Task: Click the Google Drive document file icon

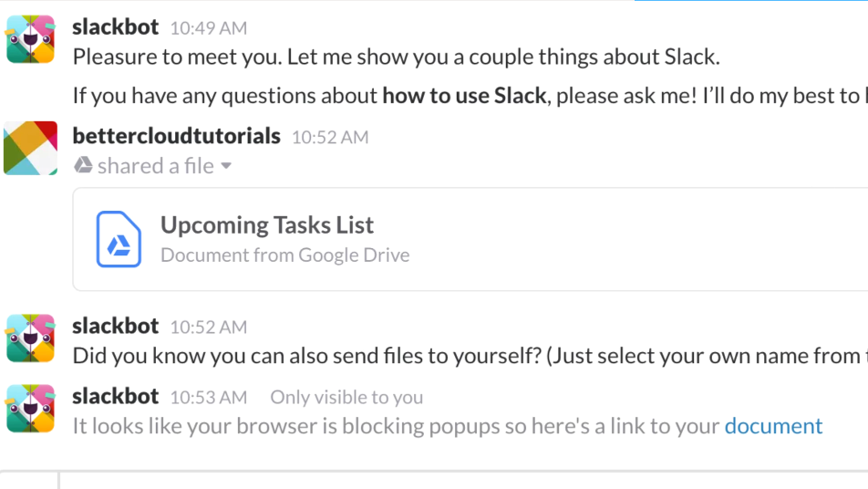Action: pyautogui.click(x=119, y=239)
